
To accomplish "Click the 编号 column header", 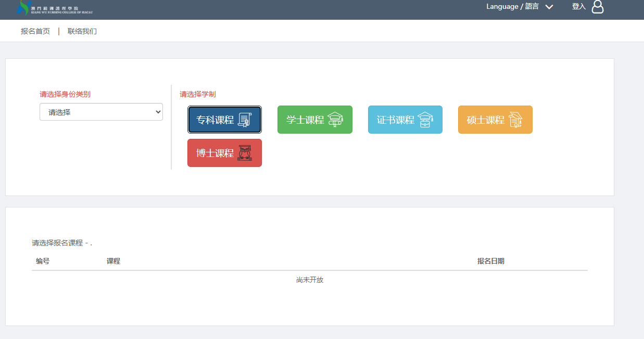I will (43, 261).
